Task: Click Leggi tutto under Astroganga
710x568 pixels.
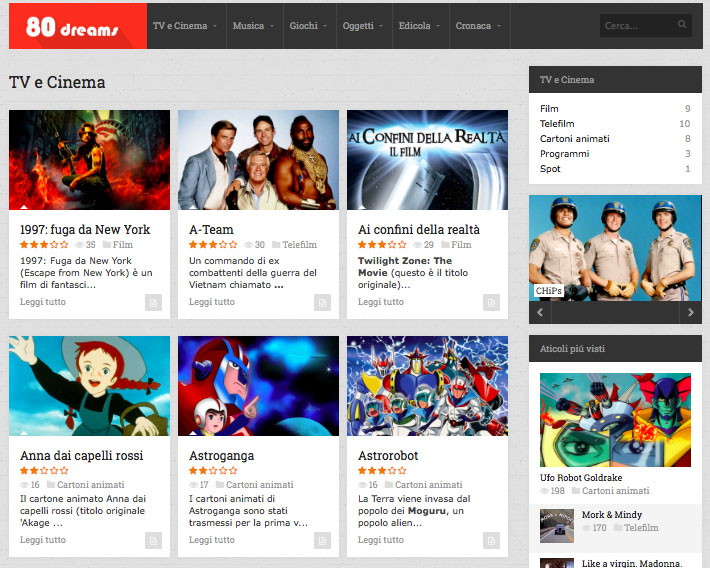Action: click(x=211, y=540)
